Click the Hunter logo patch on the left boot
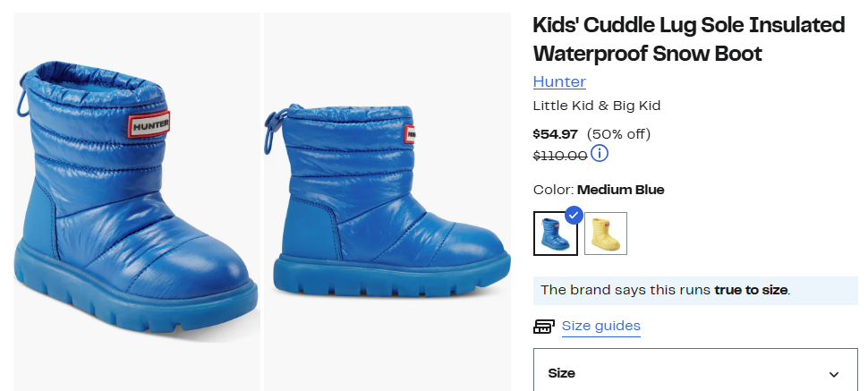This screenshot has width=868, height=391. click(147, 126)
